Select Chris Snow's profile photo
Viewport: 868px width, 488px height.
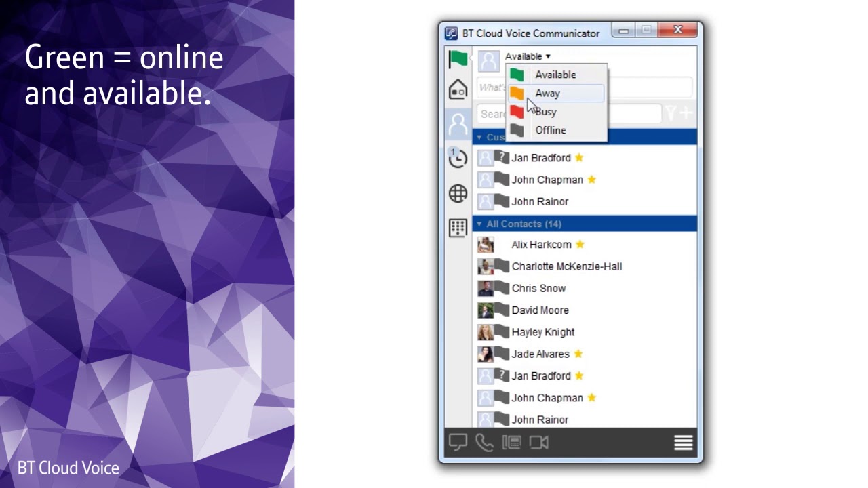click(x=486, y=288)
